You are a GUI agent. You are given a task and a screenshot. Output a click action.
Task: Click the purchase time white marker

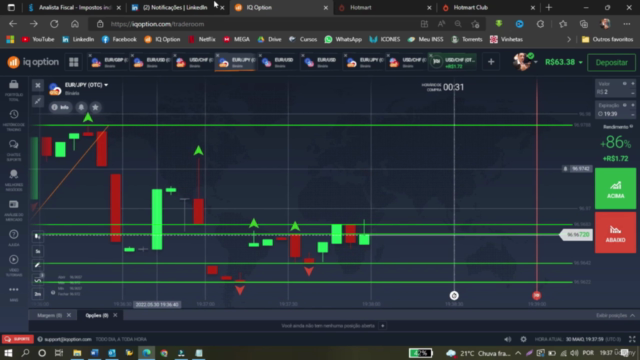[454, 296]
